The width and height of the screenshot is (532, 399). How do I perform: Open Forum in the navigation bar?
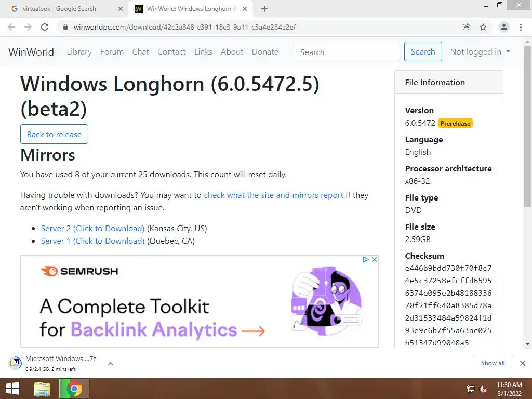click(112, 52)
